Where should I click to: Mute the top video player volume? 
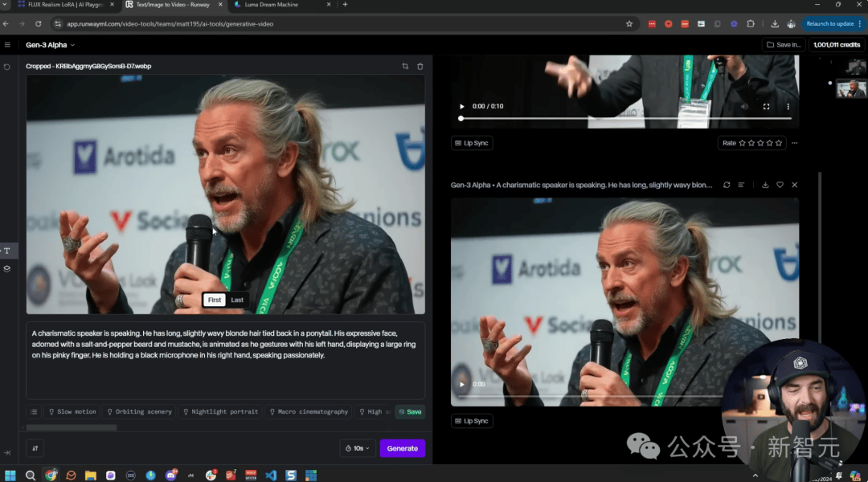coord(744,106)
